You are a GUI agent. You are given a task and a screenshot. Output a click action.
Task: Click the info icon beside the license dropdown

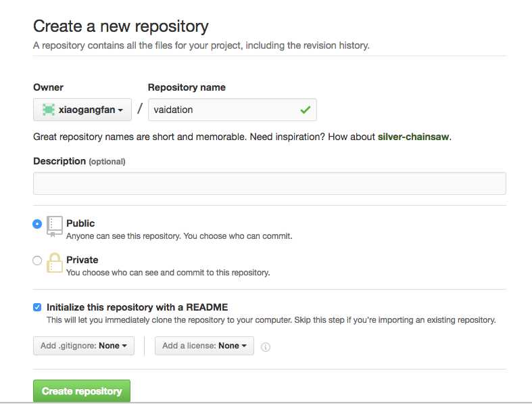[266, 346]
